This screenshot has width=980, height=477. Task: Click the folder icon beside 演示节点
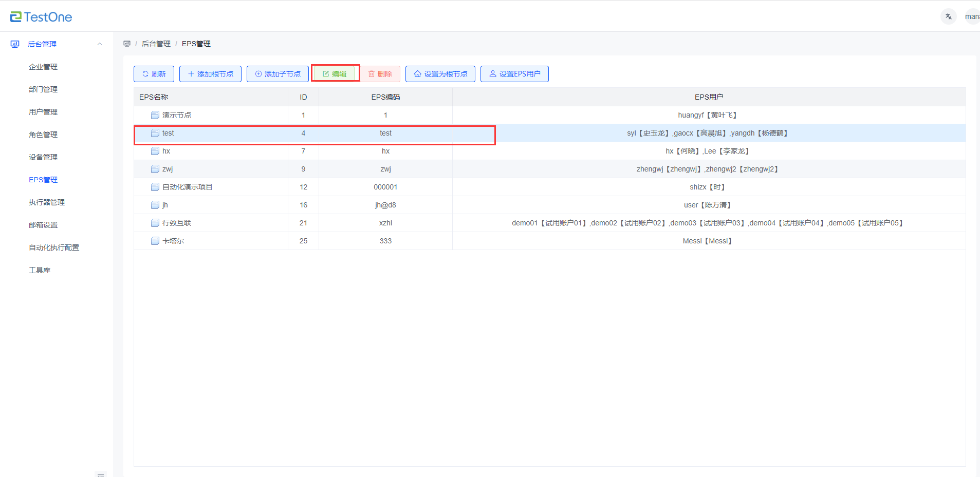tap(155, 115)
